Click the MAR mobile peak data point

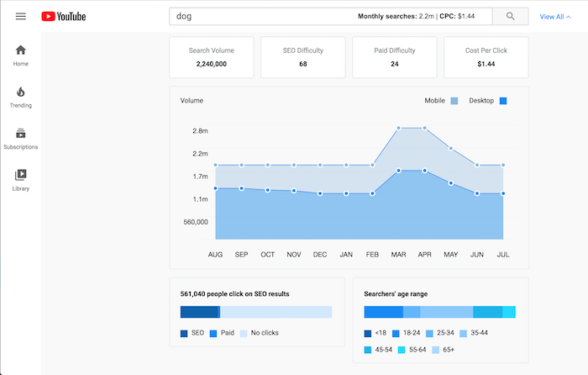399,129
